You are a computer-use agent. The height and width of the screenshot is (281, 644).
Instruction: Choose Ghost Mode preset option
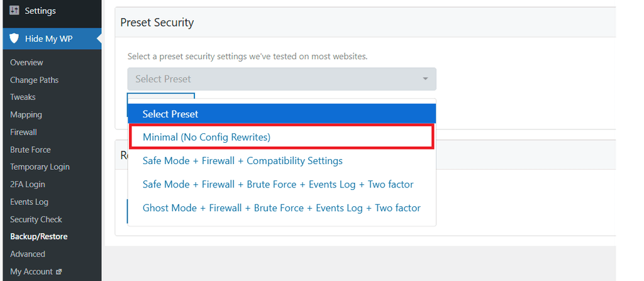pyautogui.click(x=281, y=207)
